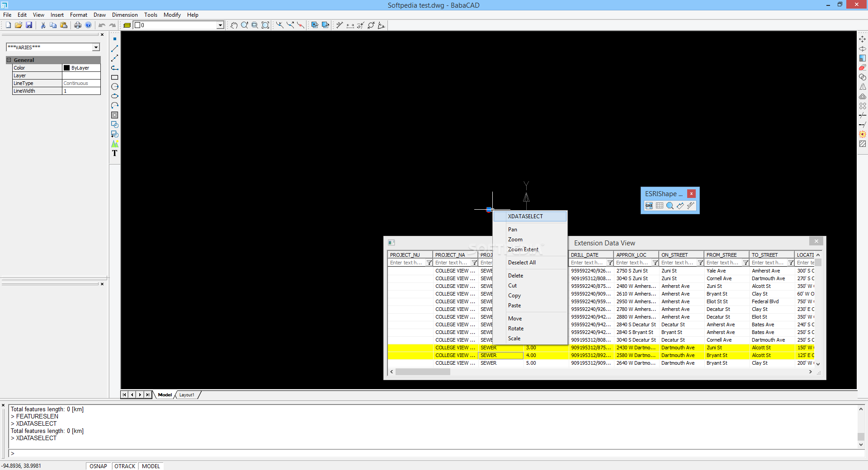Open the DRILL_DATE column filter

coord(610,263)
